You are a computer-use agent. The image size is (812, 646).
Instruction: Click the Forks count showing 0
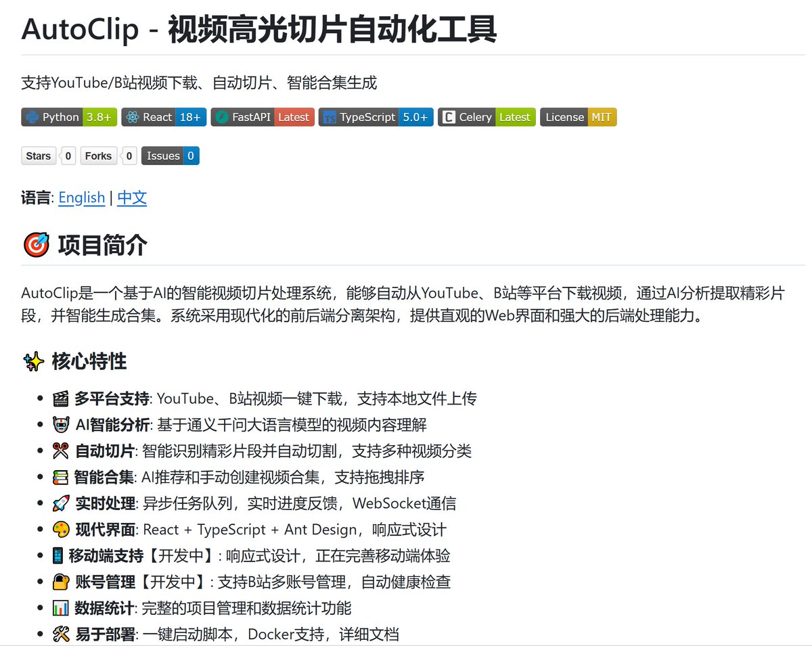point(129,156)
